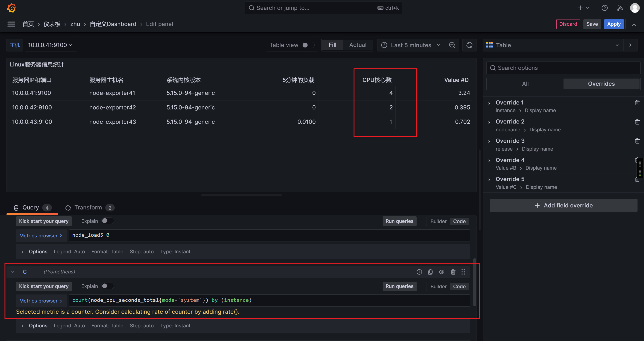This screenshot has height=341, width=644.
Task: Delete query C with trash icon
Action: (453, 272)
